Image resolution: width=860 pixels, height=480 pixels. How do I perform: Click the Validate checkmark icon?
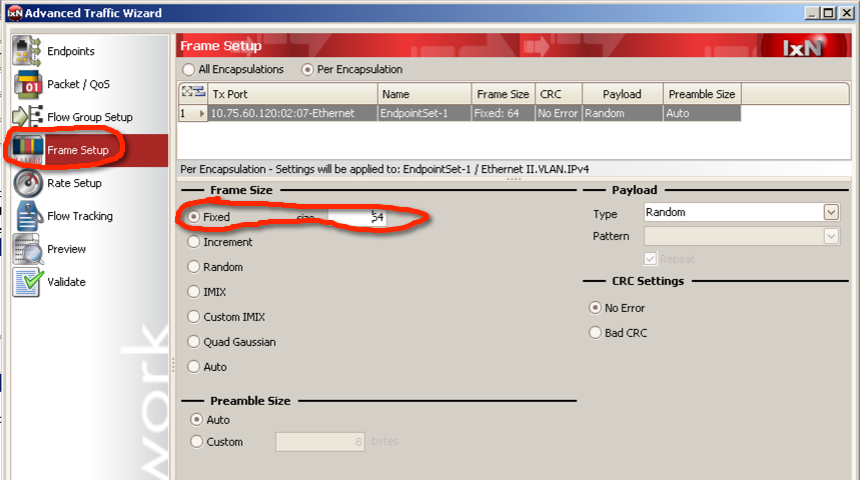point(28,282)
